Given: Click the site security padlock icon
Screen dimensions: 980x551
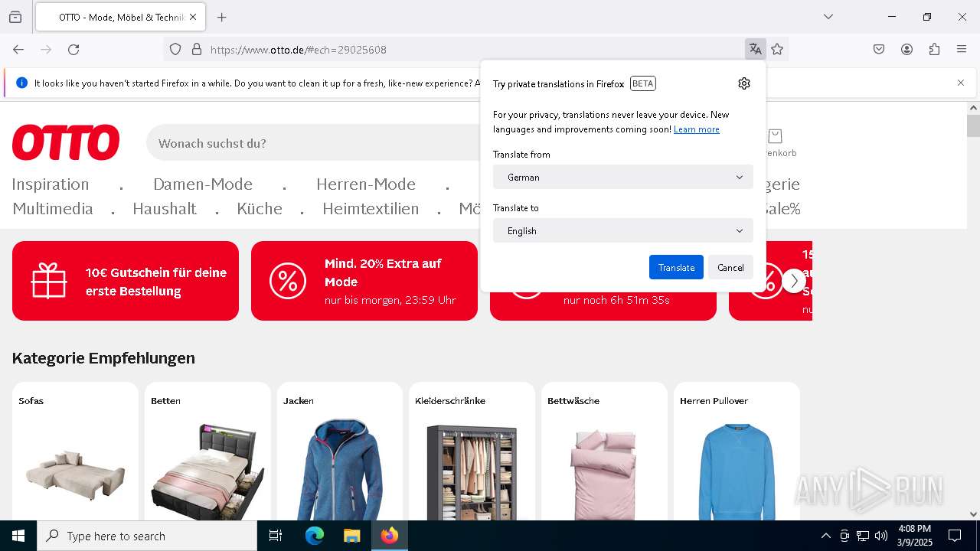Looking at the screenshot, I should 197,50.
